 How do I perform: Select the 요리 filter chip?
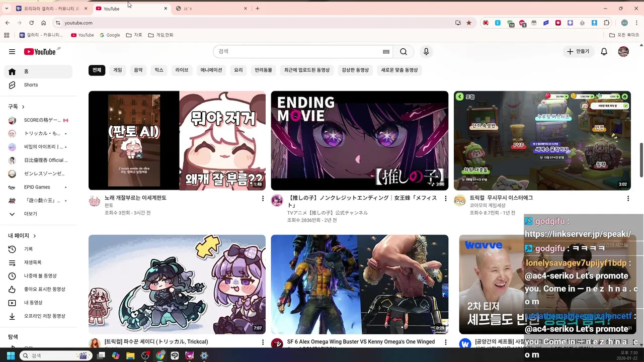pos(238,70)
